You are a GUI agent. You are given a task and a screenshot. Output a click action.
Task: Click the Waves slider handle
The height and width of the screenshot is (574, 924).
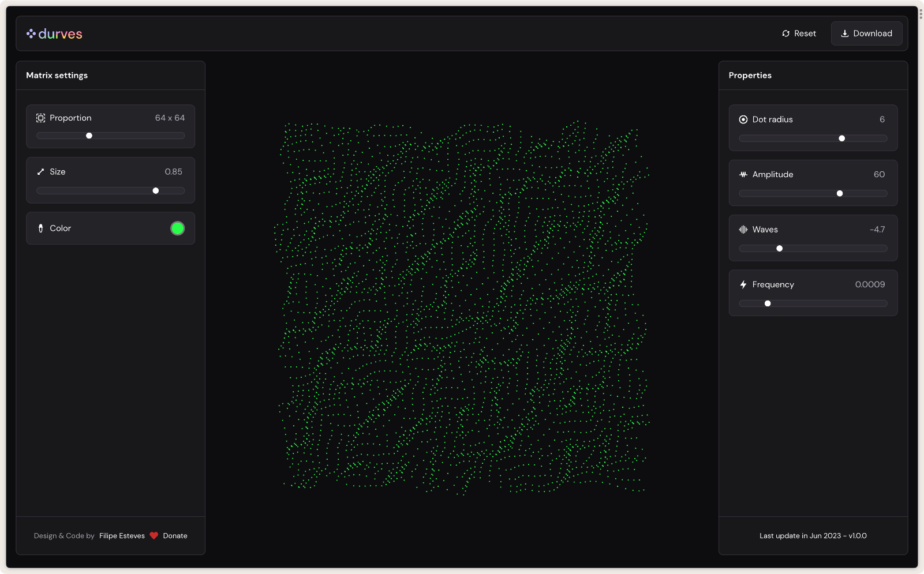780,249
